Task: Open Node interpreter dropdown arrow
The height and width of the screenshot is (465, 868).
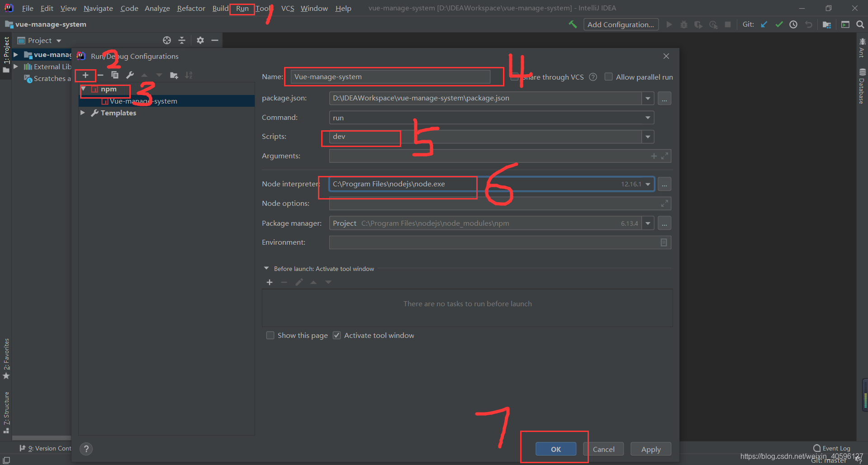Action: (x=648, y=184)
